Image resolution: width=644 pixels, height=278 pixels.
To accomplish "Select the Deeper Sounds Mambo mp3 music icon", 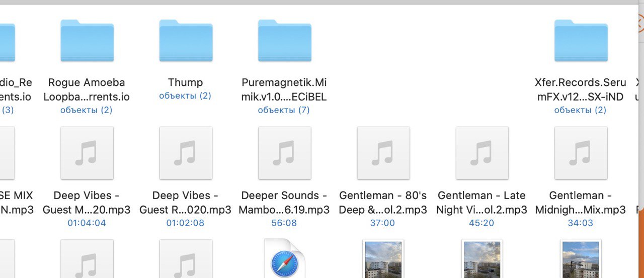I will coord(284,153).
